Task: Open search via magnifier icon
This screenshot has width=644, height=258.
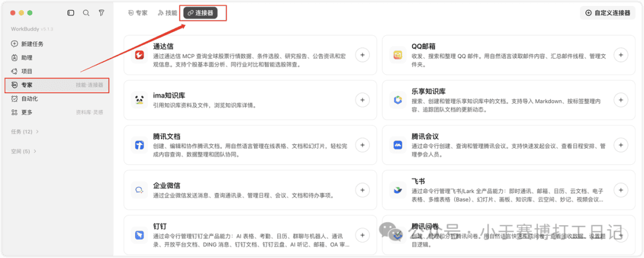Action: [86, 13]
